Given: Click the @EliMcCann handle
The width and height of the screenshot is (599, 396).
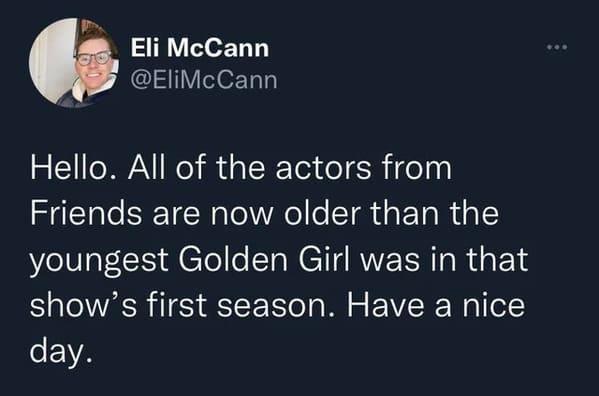Looking at the screenshot, I should pyautogui.click(x=204, y=80).
